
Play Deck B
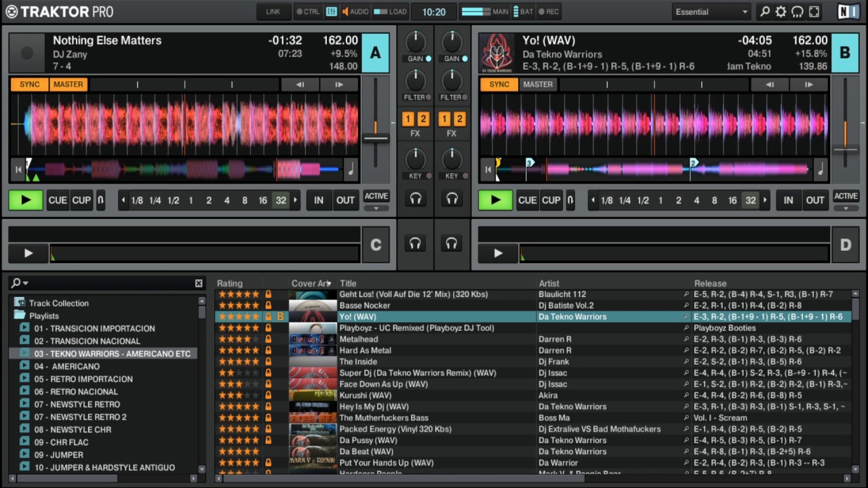pyautogui.click(x=496, y=200)
